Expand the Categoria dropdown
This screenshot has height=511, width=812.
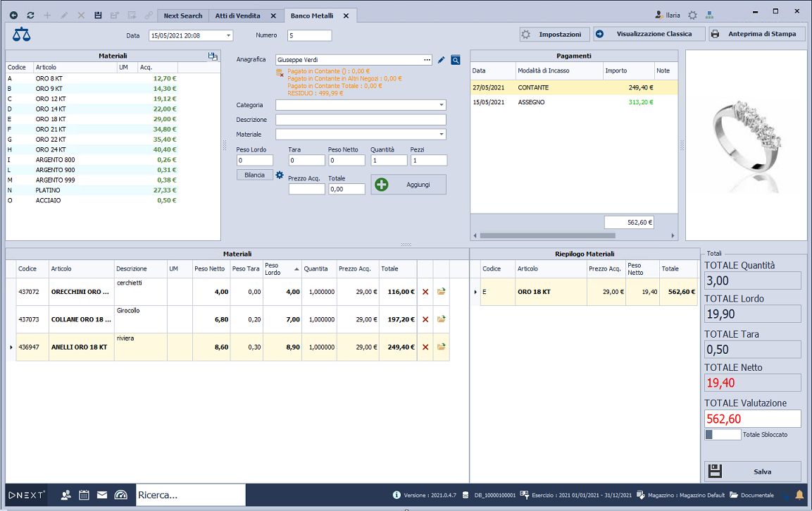click(442, 105)
